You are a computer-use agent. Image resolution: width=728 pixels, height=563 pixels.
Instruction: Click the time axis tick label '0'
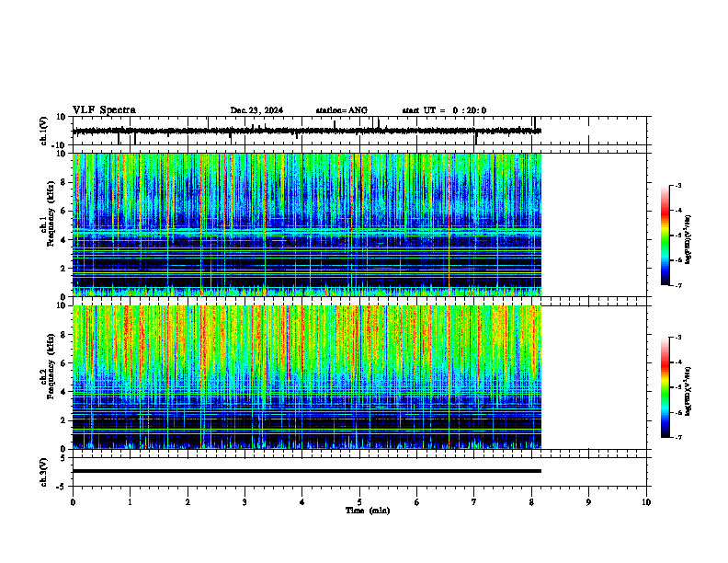click(73, 502)
